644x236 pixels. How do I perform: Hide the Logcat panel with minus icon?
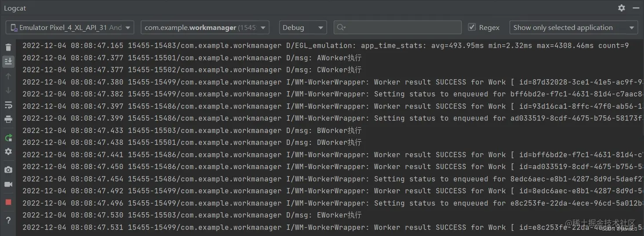click(x=636, y=8)
